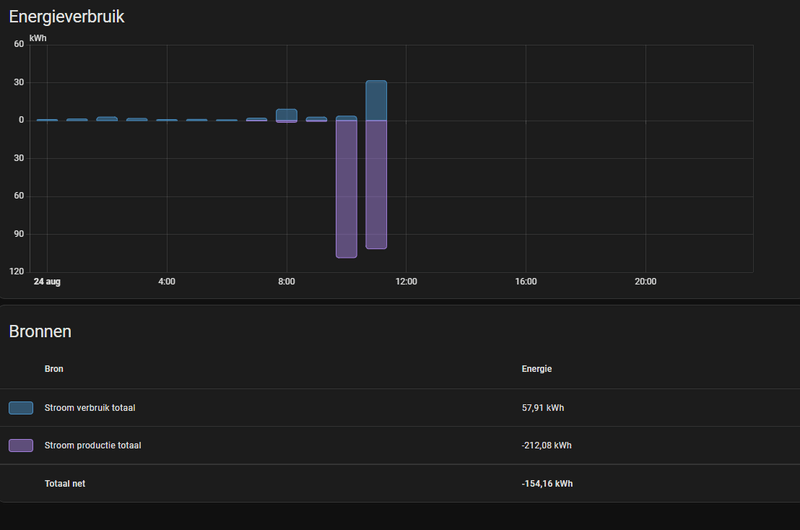Click the purple production bar at 11:00
Image resolution: width=800 pixels, height=530 pixels.
pyautogui.click(x=376, y=185)
